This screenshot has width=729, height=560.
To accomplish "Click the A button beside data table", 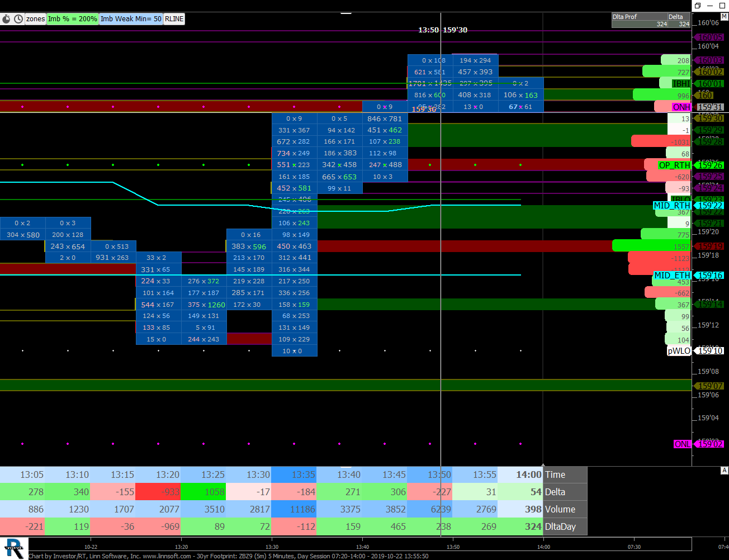I will coord(725,471).
